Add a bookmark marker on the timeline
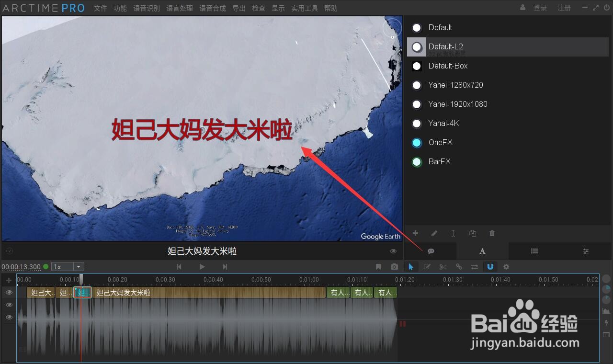The height and width of the screenshot is (364, 613). tap(378, 267)
